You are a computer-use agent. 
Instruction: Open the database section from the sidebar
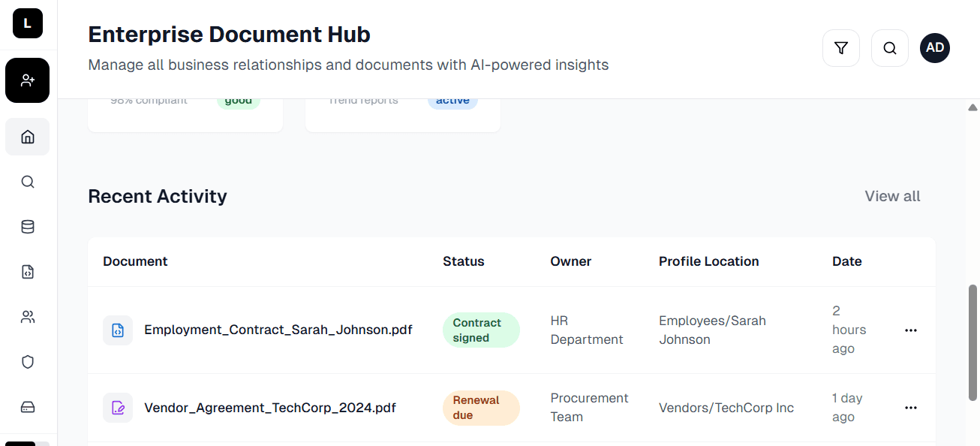[27, 226]
